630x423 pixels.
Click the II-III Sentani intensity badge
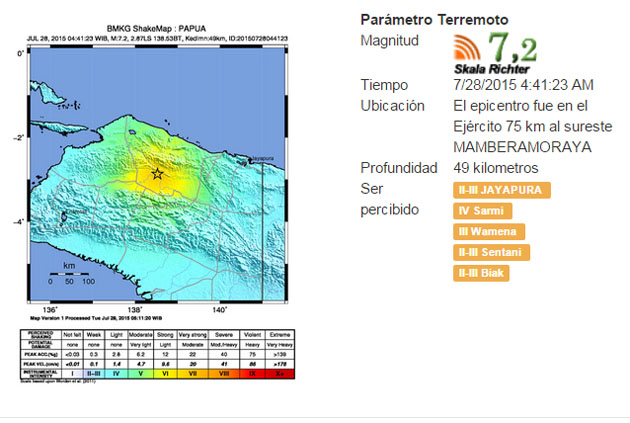[x=491, y=253]
